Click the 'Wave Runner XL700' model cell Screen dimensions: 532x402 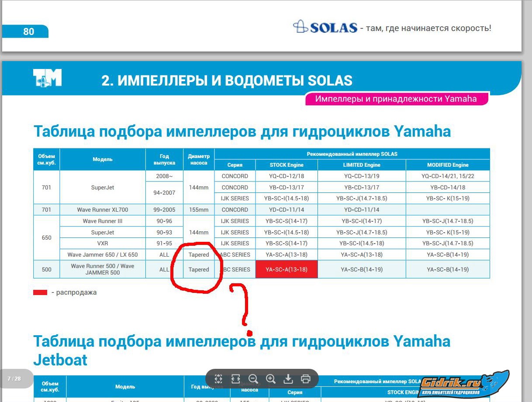pyautogui.click(x=103, y=210)
